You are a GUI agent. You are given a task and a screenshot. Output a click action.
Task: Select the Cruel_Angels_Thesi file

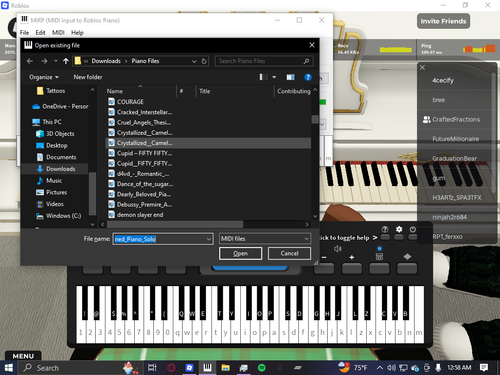click(140, 122)
